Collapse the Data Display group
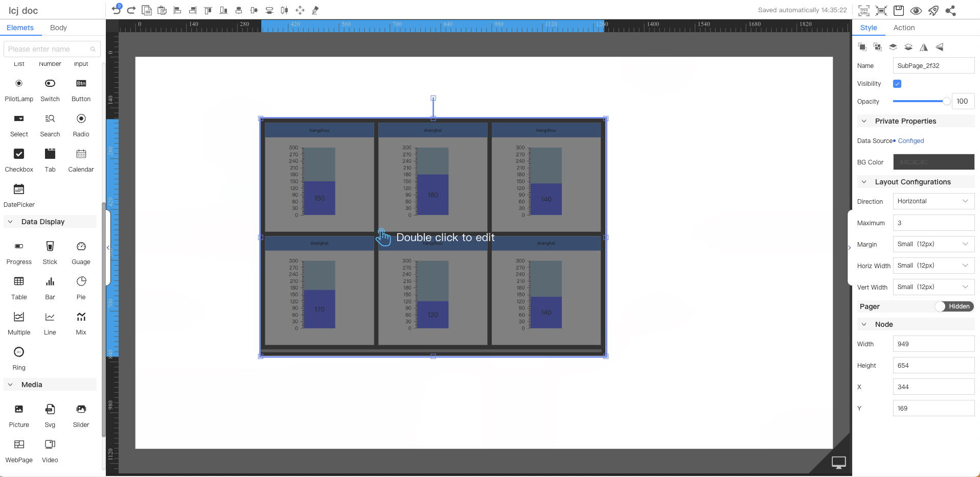The height and width of the screenshot is (477, 980). point(10,222)
